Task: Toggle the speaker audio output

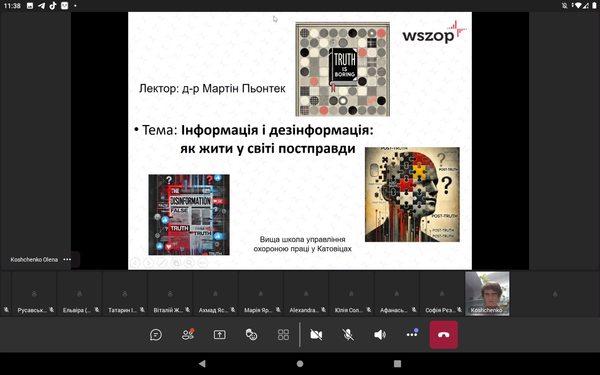Action: (x=380, y=335)
